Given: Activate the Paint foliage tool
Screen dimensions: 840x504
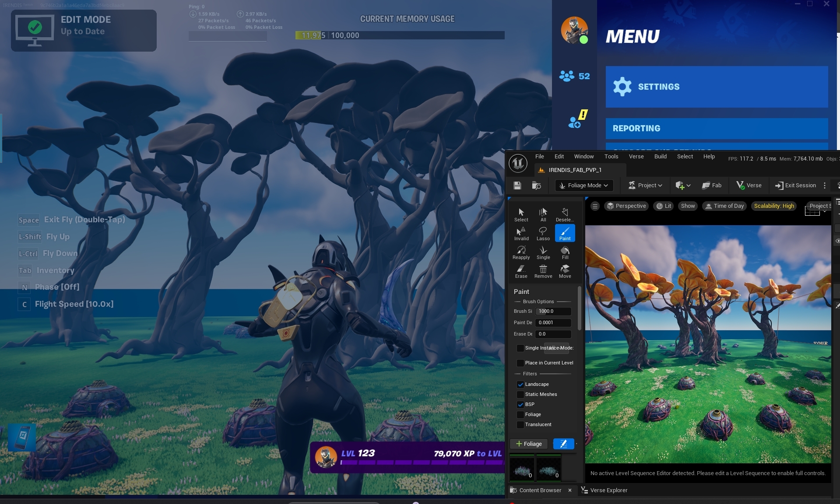Looking at the screenshot, I should (565, 234).
